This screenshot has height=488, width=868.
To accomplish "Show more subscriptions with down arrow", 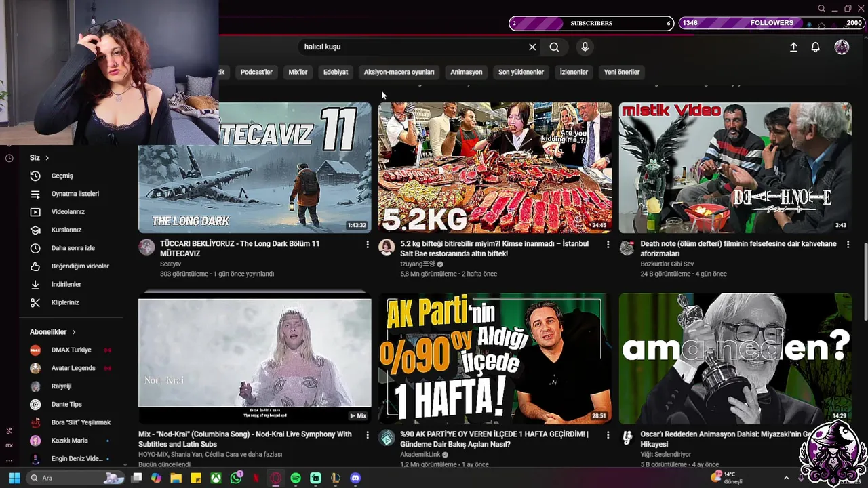I will 125,464.
